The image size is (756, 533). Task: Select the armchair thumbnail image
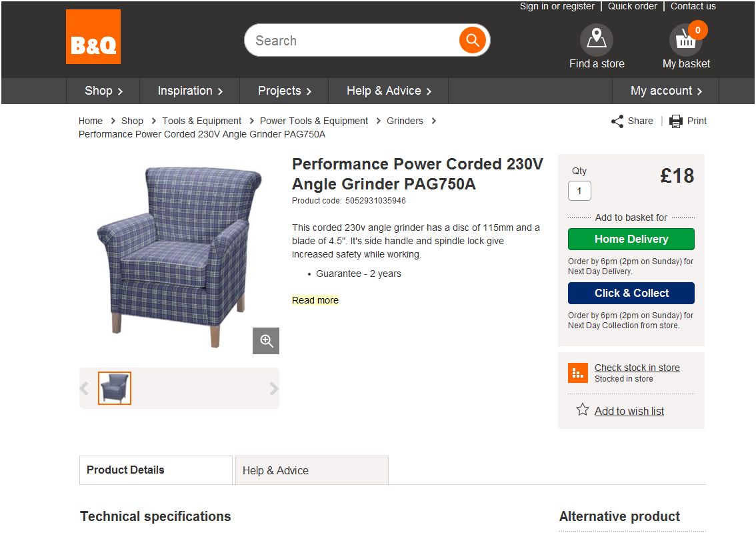pyautogui.click(x=115, y=388)
